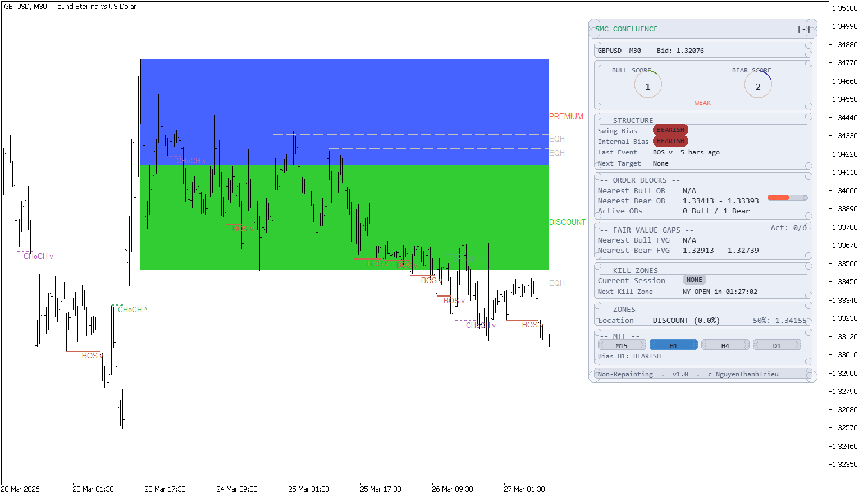Click the DISCOUNT zone label
868x496 pixels.
567,222
